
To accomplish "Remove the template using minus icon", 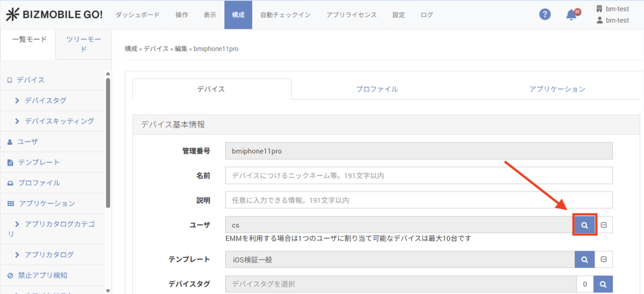I will click(x=603, y=260).
